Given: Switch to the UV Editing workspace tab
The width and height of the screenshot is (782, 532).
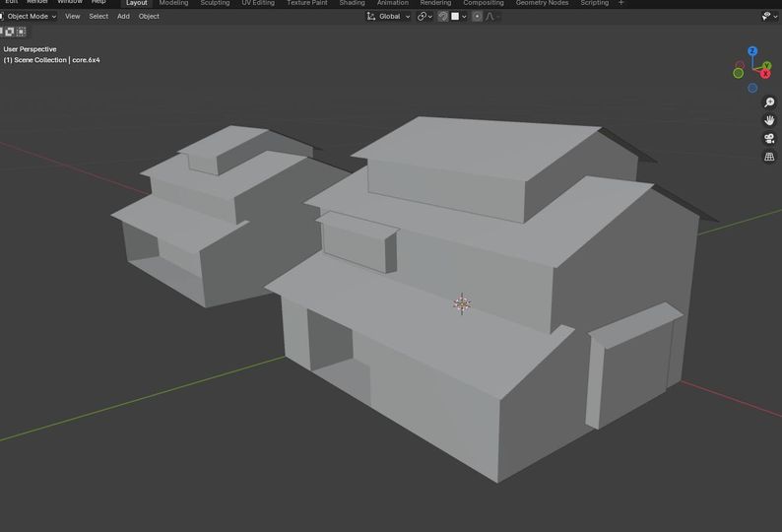Looking at the screenshot, I should 258,3.
